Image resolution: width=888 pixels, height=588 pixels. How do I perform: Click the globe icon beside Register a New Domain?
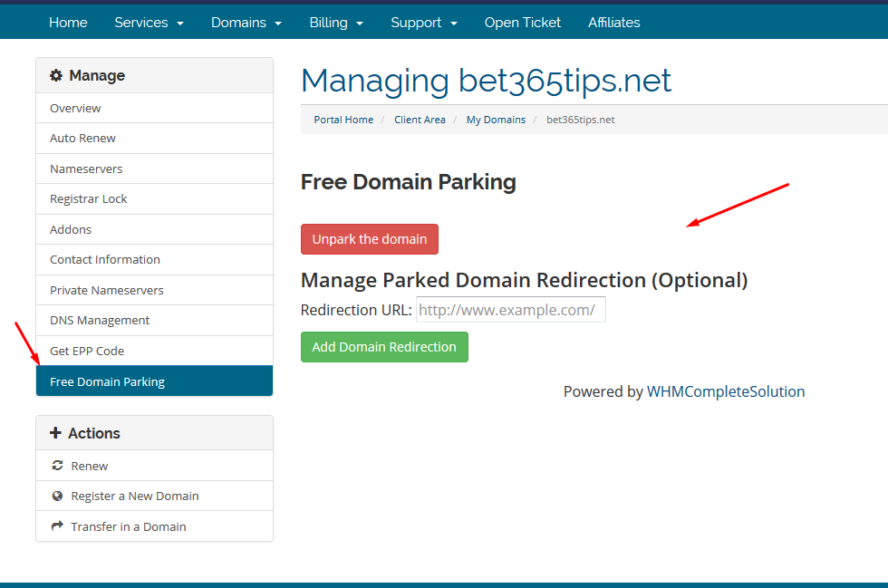pos(57,496)
